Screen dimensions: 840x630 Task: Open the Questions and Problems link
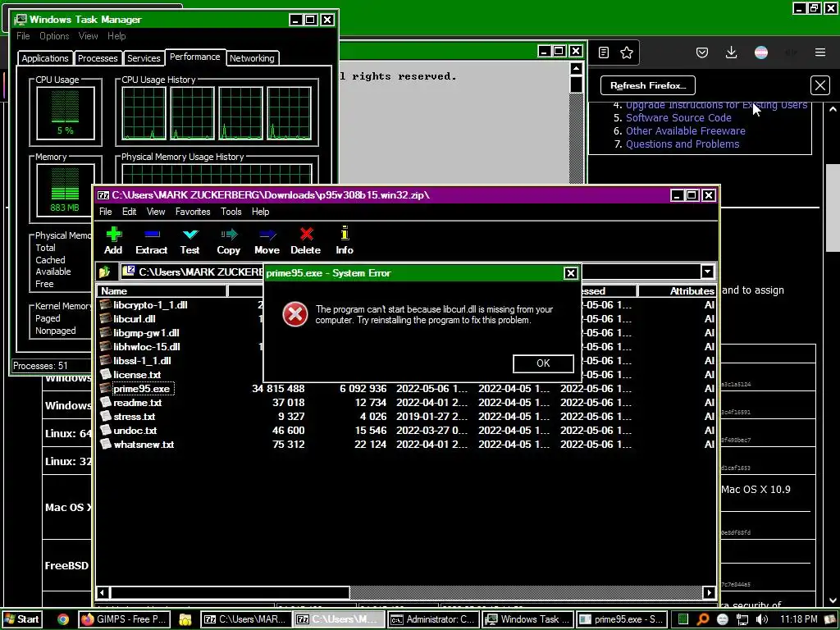[x=682, y=144]
